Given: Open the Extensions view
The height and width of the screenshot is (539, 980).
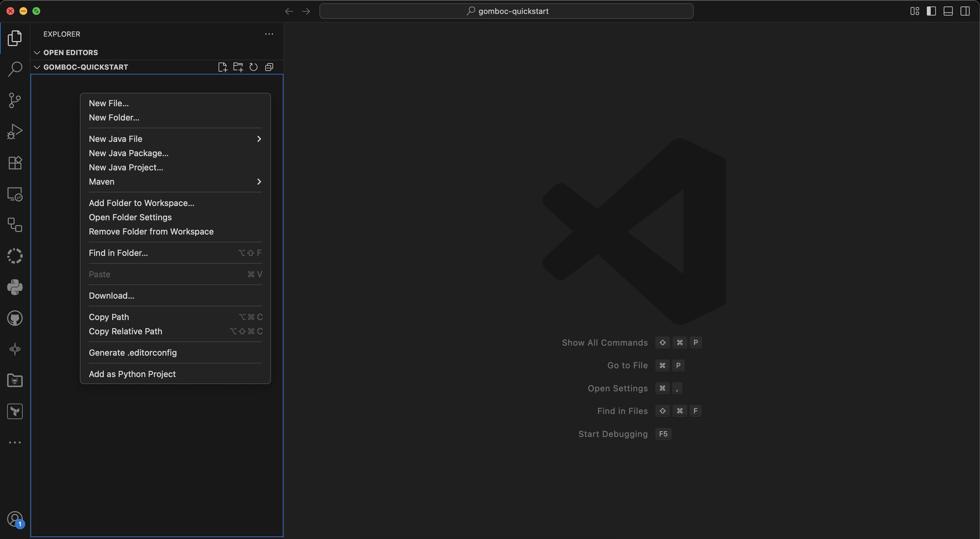Looking at the screenshot, I should 15,163.
